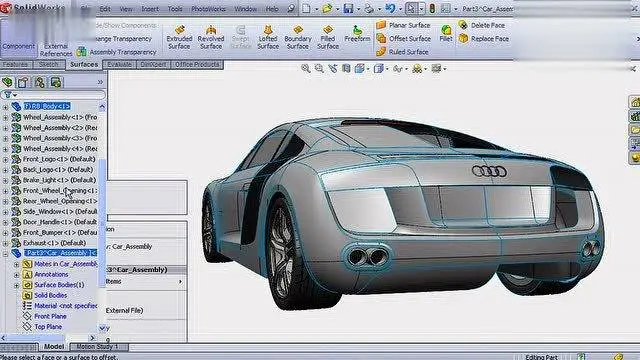Expand the R8_Body<1> tree node
The width and height of the screenshot is (640, 360).
point(5,107)
